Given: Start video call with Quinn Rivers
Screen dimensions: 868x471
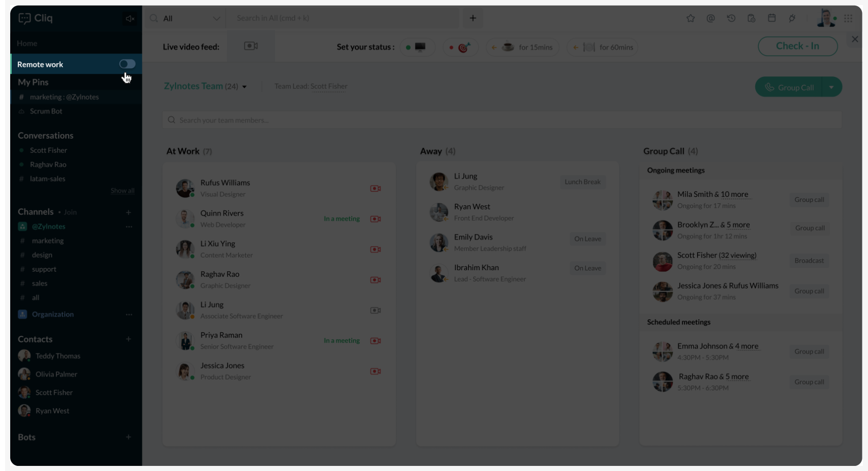Looking at the screenshot, I should click(375, 219).
